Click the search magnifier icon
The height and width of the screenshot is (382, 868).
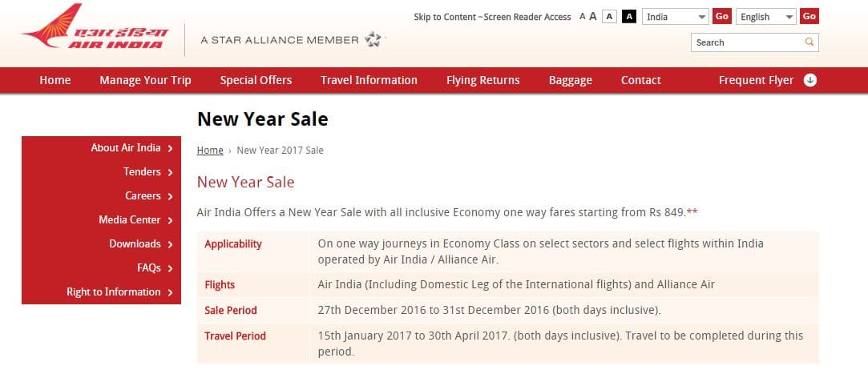point(809,42)
